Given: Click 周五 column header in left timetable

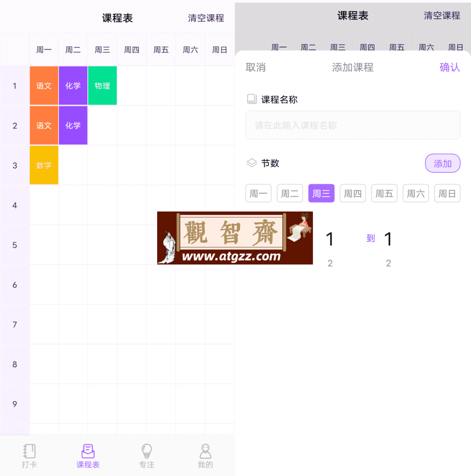Looking at the screenshot, I should point(161,49).
